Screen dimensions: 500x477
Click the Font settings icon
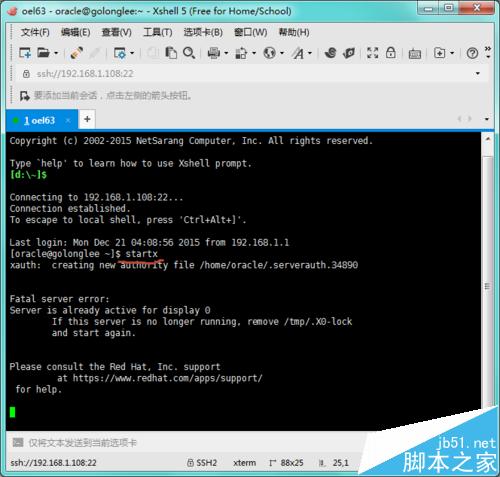(299, 53)
